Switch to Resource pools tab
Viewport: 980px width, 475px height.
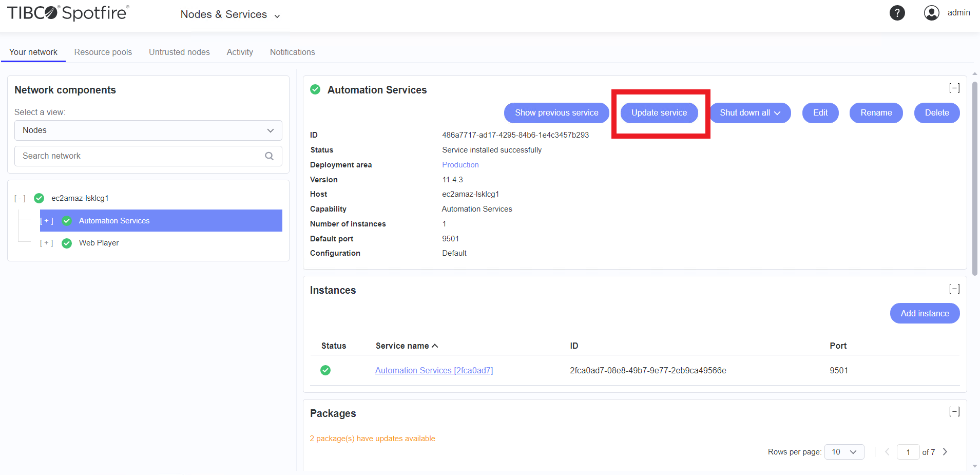point(103,52)
